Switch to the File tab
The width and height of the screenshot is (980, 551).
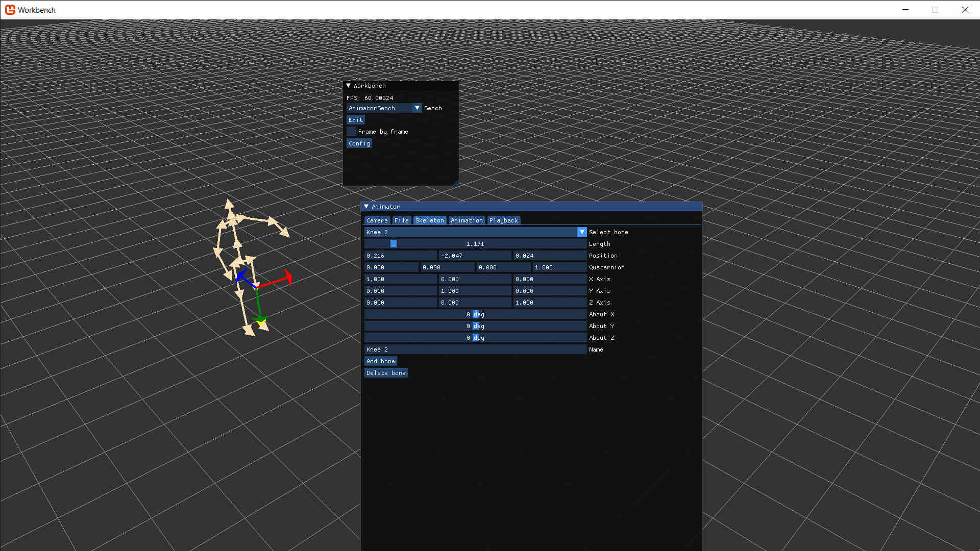click(402, 220)
